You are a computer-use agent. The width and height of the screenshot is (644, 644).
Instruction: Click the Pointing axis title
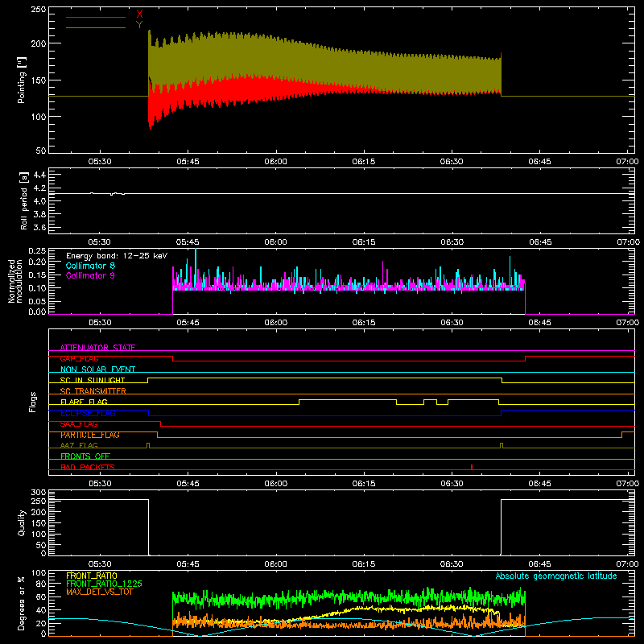point(22,80)
